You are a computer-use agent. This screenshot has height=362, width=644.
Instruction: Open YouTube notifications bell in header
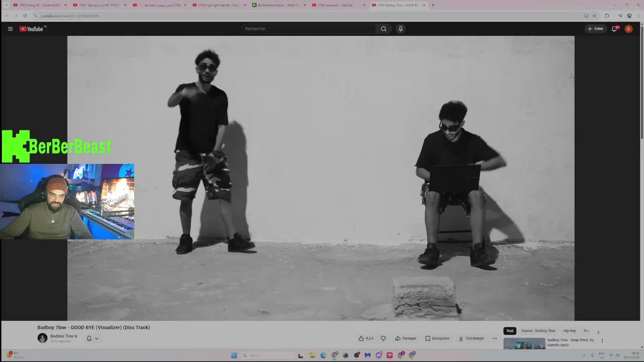click(x=614, y=29)
